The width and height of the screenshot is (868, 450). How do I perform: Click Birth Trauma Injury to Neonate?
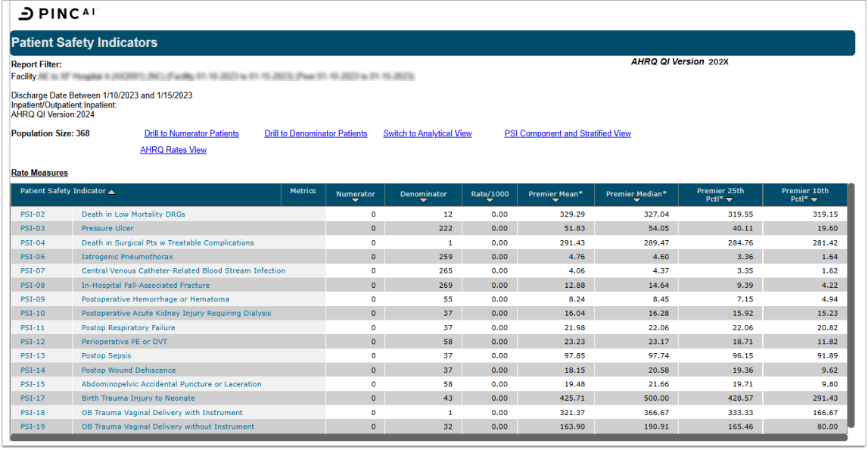[x=138, y=398]
